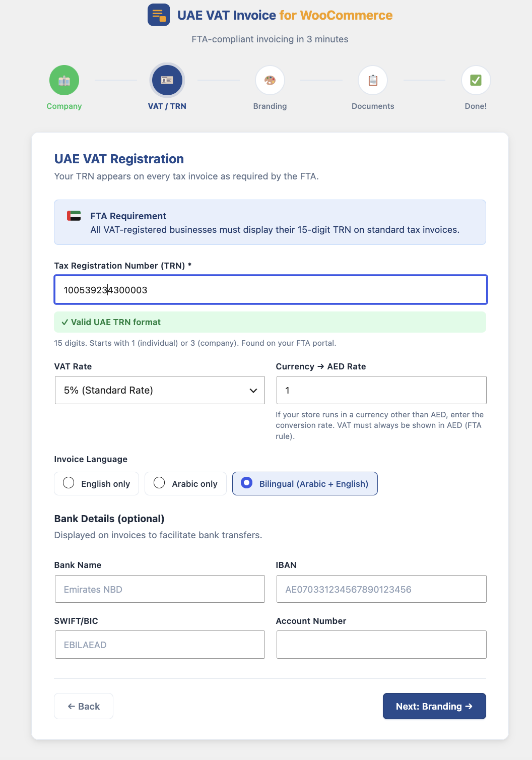
Task: Choose the Arabic only invoice language
Action: coord(185,484)
